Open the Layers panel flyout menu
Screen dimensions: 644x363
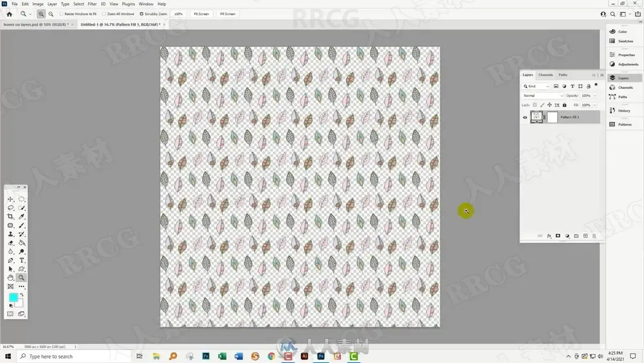click(602, 75)
